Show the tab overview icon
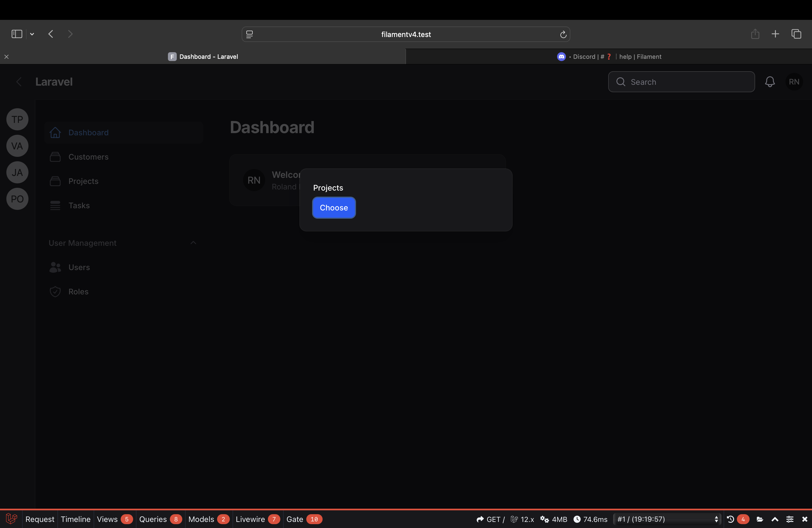 pyautogui.click(x=796, y=34)
